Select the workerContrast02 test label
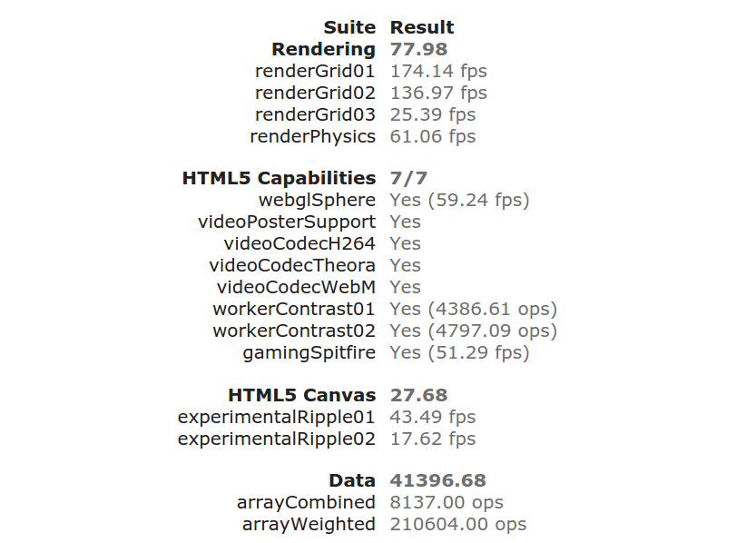 click(294, 331)
